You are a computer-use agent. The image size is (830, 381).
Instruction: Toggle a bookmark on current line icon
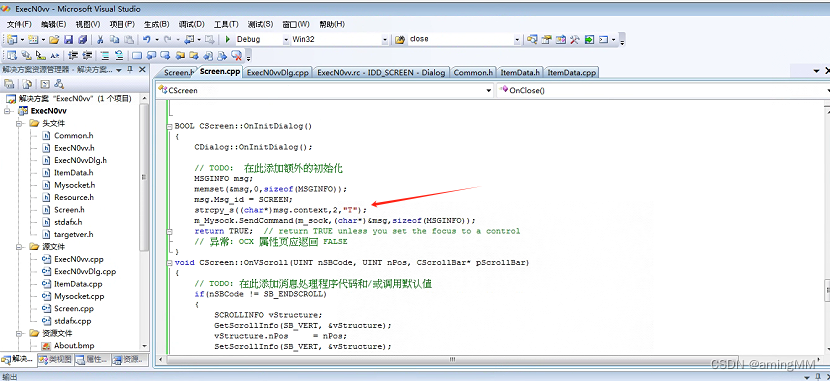pos(137,55)
